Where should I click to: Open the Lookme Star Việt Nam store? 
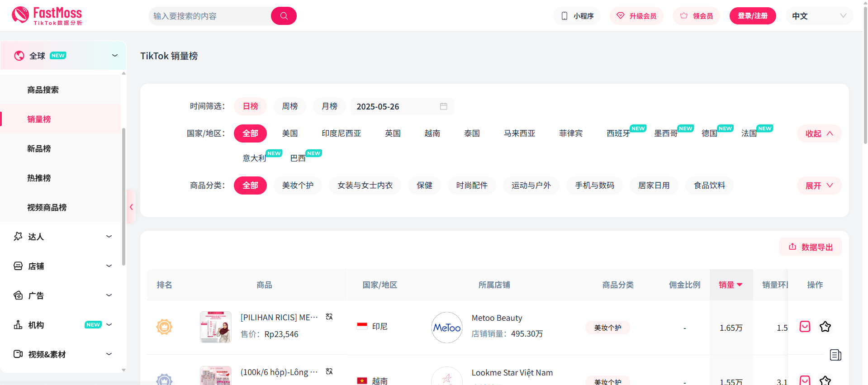point(512,372)
